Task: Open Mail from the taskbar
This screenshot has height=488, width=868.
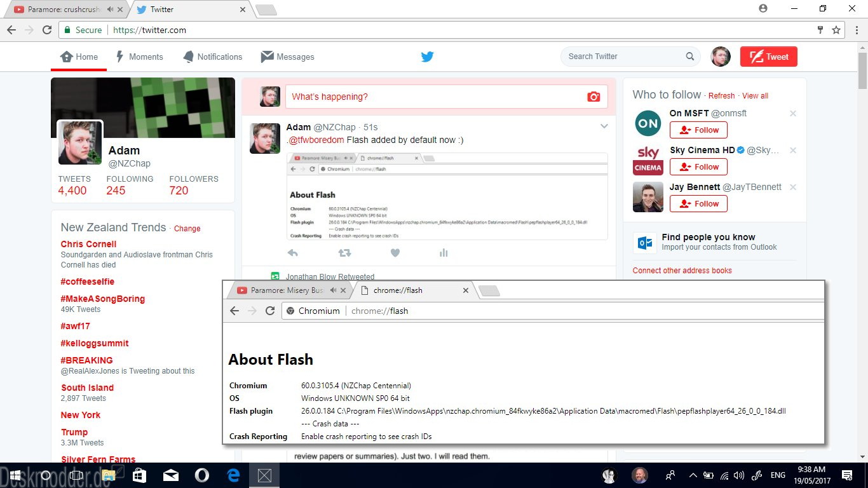Action: point(170,475)
